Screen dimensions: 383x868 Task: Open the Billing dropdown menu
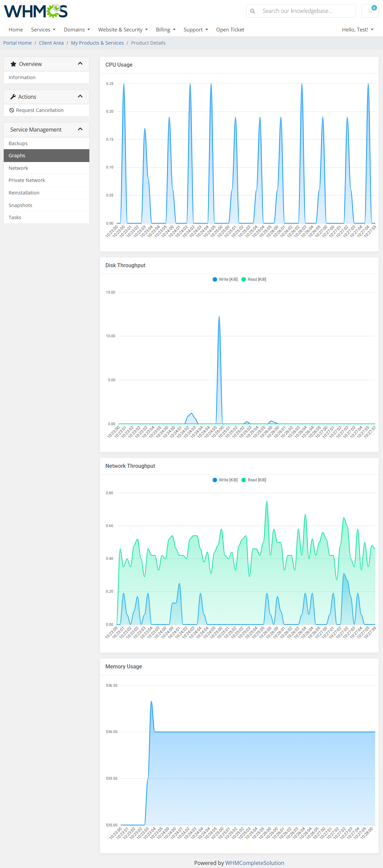click(x=165, y=30)
